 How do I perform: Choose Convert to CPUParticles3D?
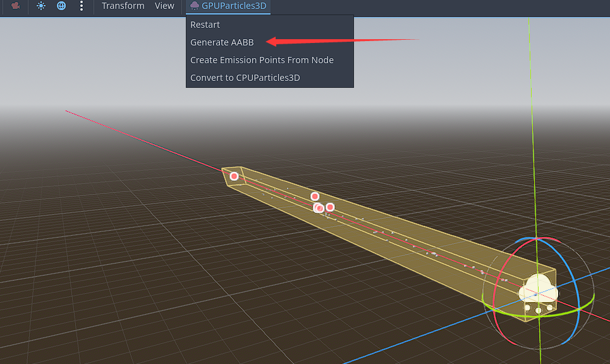point(269,77)
